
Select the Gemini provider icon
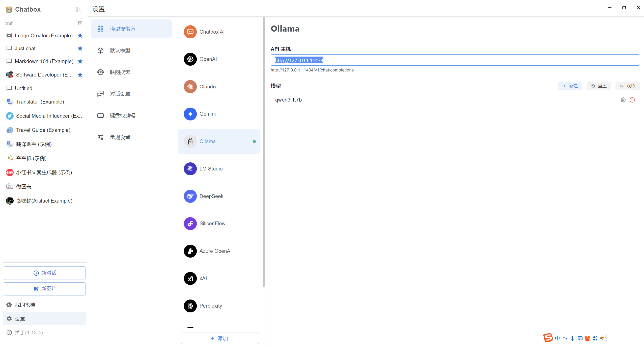pyautogui.click(x=190, y=114)
